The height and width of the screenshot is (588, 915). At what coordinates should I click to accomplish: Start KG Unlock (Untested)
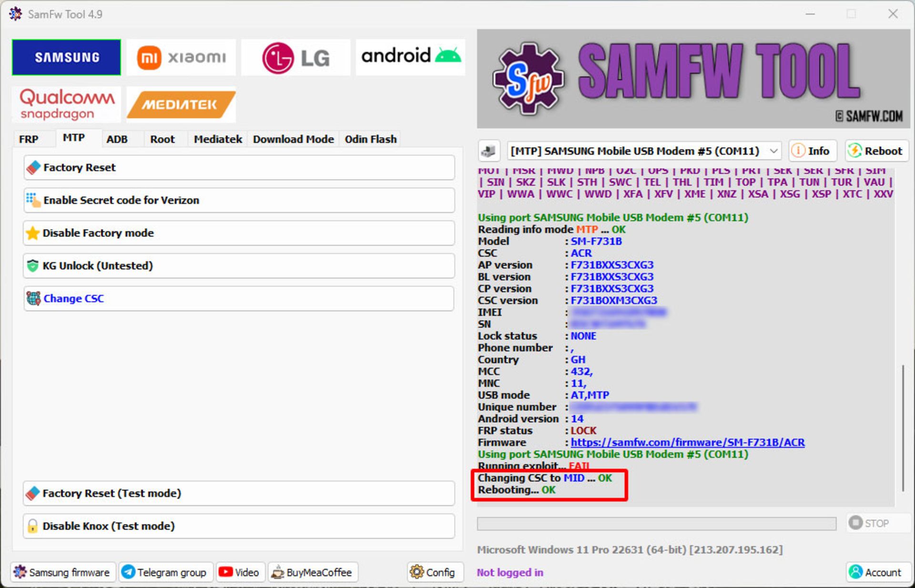(x=239, y=266)
